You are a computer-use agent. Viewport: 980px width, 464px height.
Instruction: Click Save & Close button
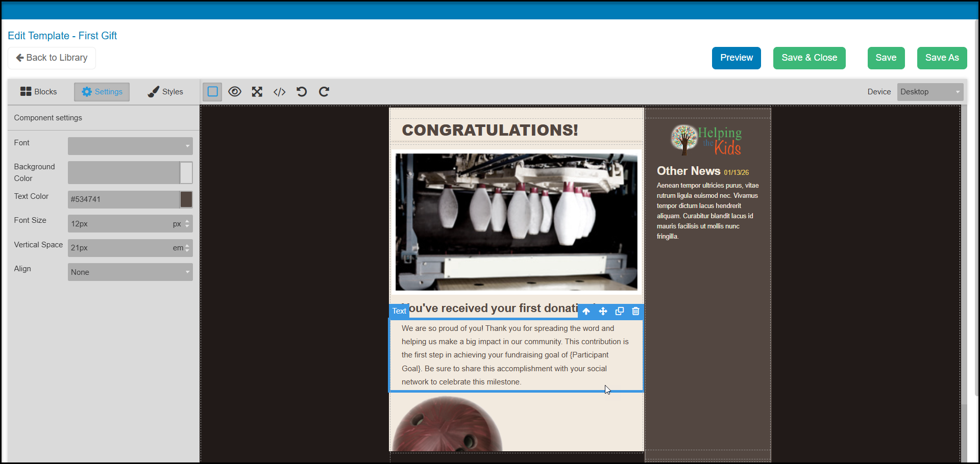[x=810, y=58]
